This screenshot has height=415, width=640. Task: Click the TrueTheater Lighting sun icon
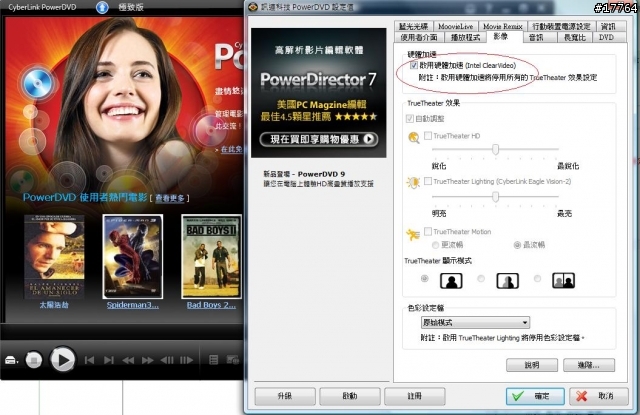(413, 182)
